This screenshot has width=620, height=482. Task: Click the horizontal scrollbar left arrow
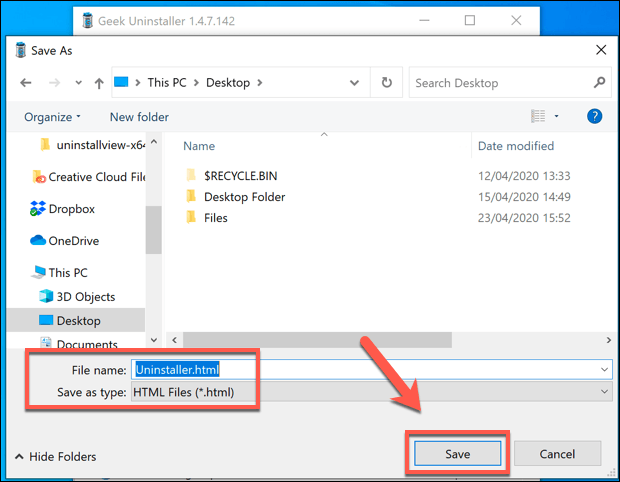coord(174,340)
